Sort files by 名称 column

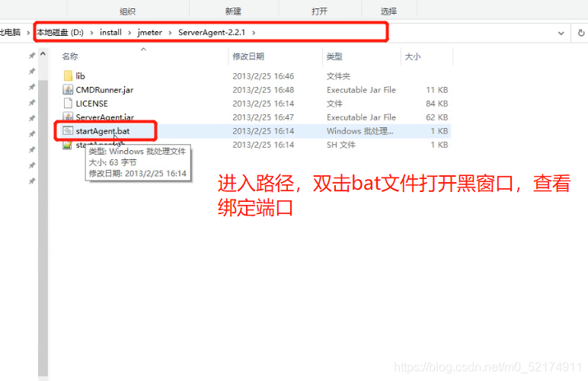[70, 56]
